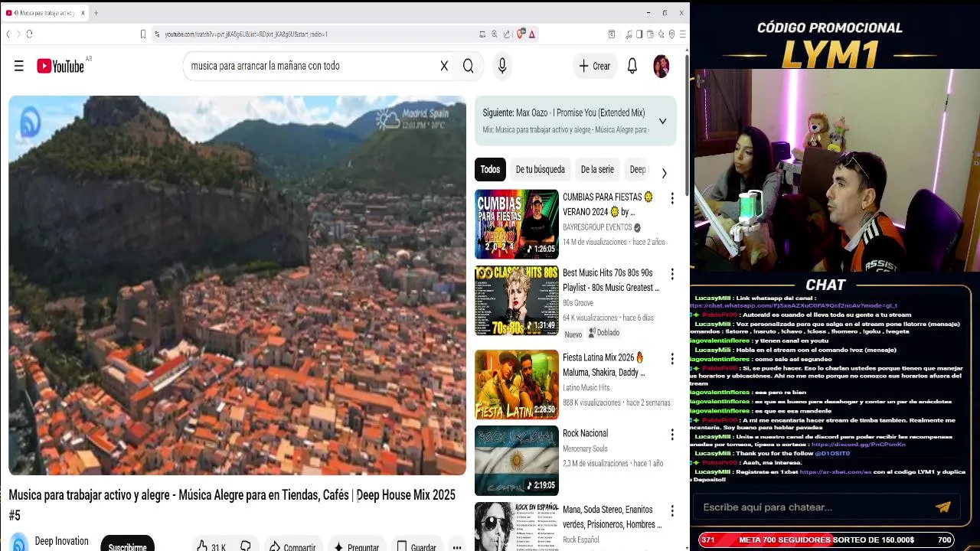Open the Brave Rewards triangle icon
Screen dimensions: 980x551
[x=531, y=34]
